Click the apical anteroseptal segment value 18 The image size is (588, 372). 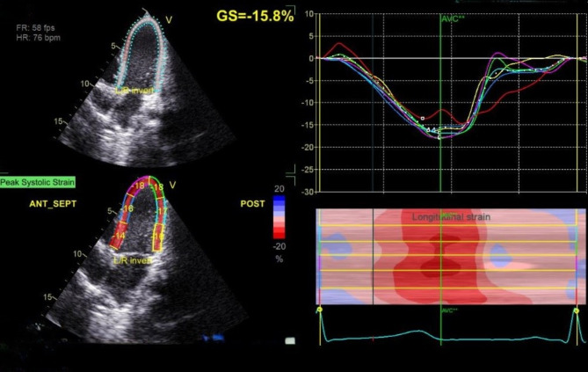point(140,186)
